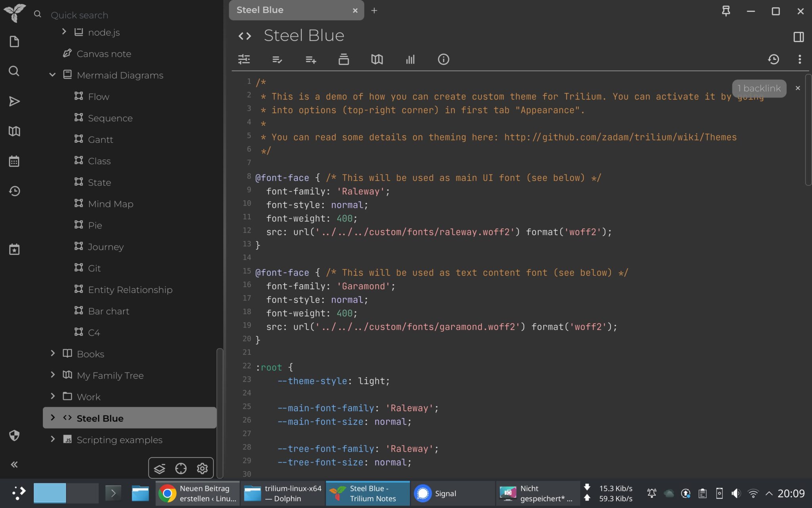
Task: Open inherited attributes ribbon icon
Action: coord(311,60)
